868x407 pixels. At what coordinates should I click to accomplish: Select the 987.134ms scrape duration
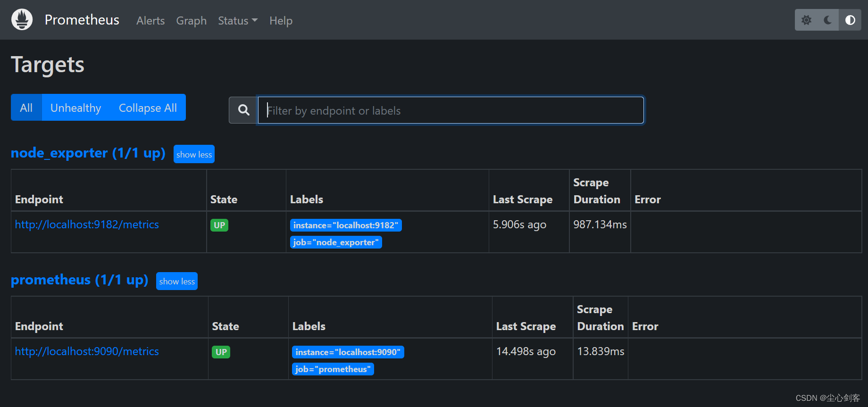[600, 224]
